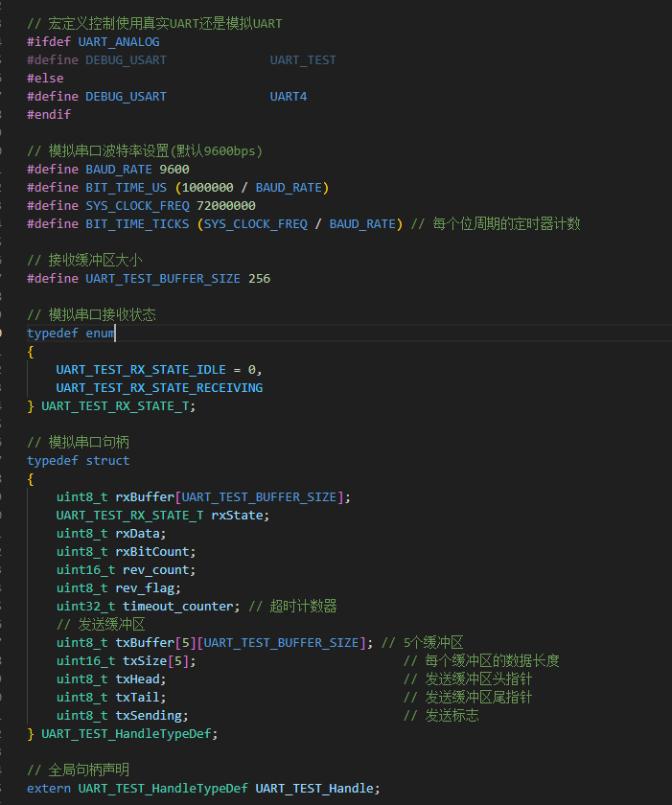Click the 72000000 clock frequency value

click(x=226, y=206)
